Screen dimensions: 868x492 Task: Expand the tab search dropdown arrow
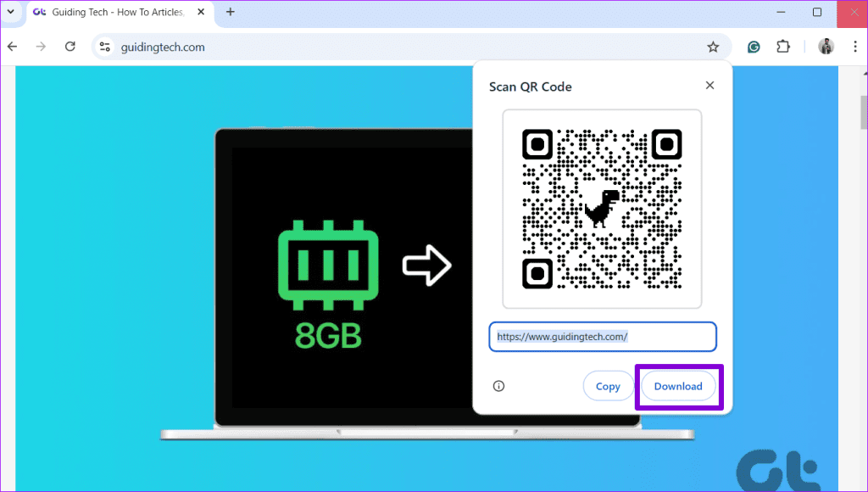pyautogui.click(x=10, y=12)
